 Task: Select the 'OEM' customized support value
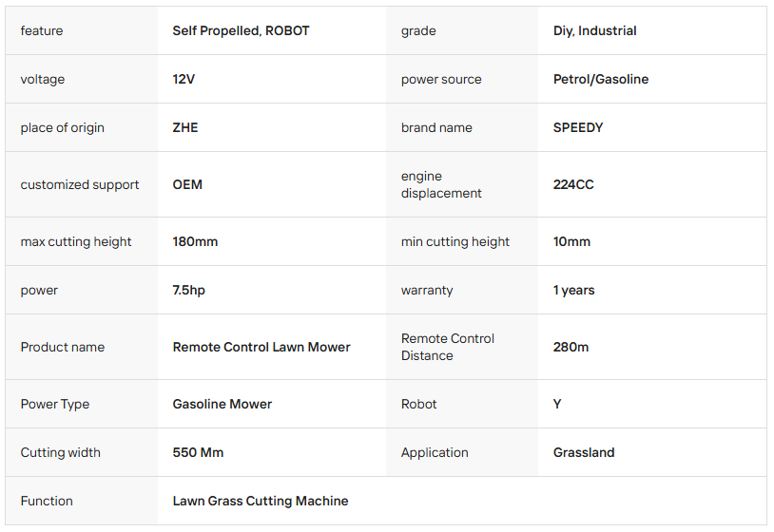click(x=187, y=184)
